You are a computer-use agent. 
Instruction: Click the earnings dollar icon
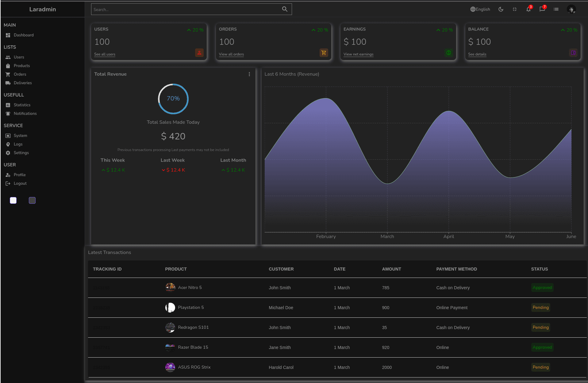(x=448, y=53)
